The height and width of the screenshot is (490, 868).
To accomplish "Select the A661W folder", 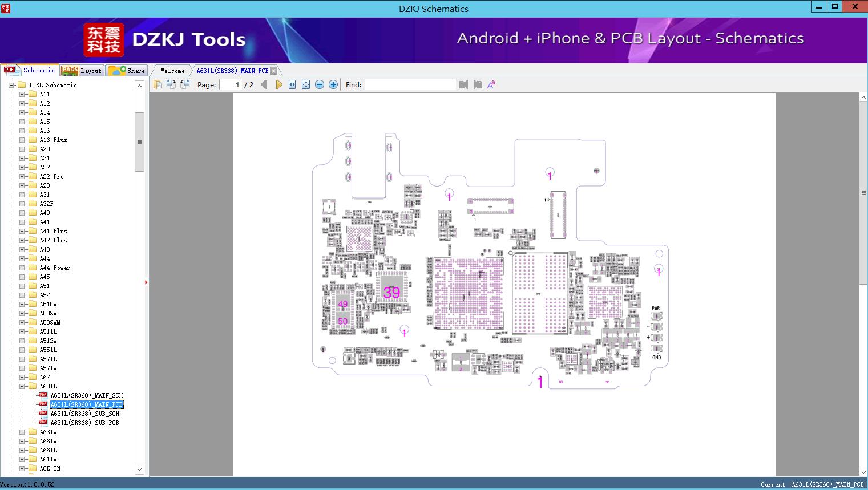I will (x=48, y=441).
